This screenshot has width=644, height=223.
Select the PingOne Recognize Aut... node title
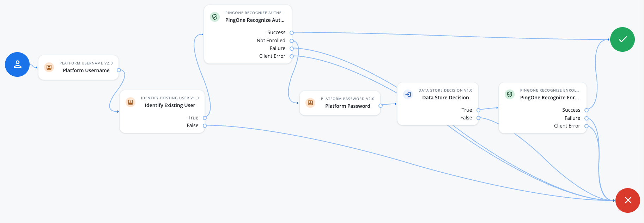tap(255, 20)
